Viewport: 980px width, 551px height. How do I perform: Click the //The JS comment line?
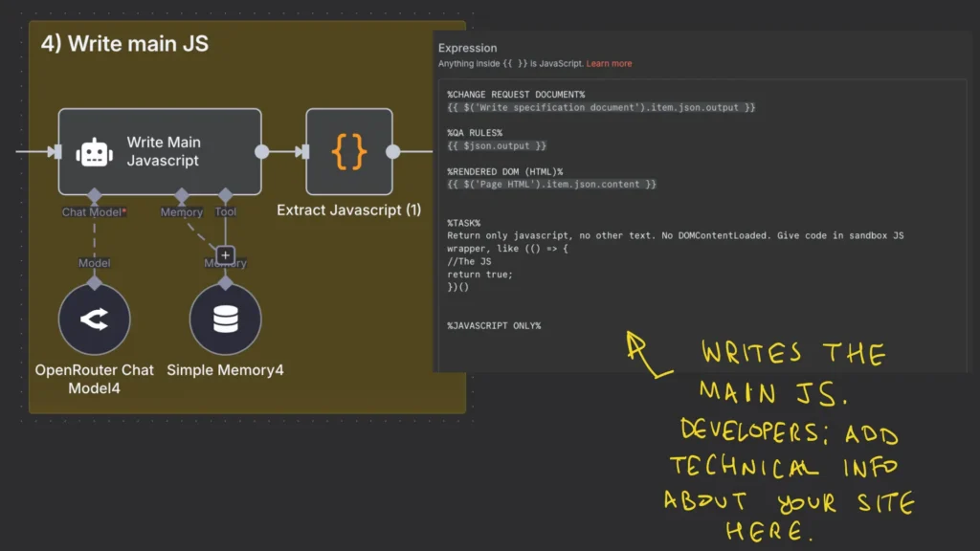[469, 262]
